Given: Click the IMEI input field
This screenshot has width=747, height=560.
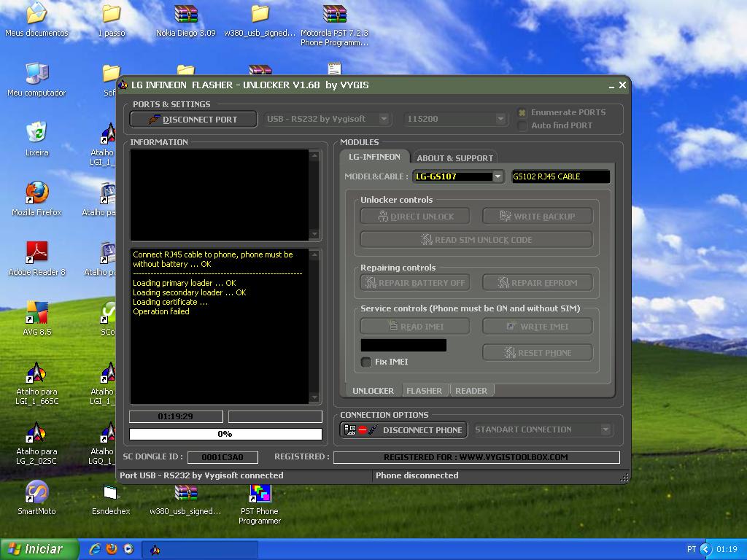Looking at the screenshot, I should [403, 345].
